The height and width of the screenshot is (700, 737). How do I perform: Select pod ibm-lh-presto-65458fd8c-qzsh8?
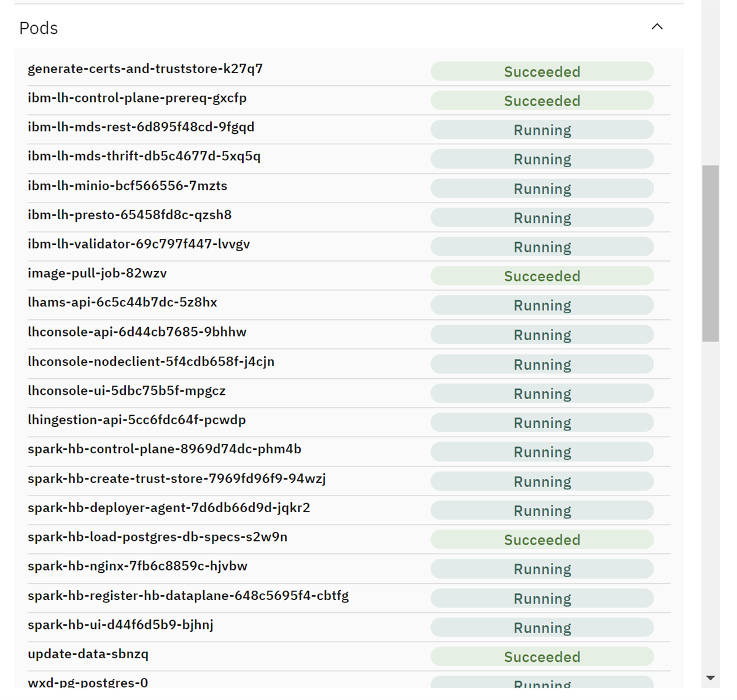coord(130,215)
